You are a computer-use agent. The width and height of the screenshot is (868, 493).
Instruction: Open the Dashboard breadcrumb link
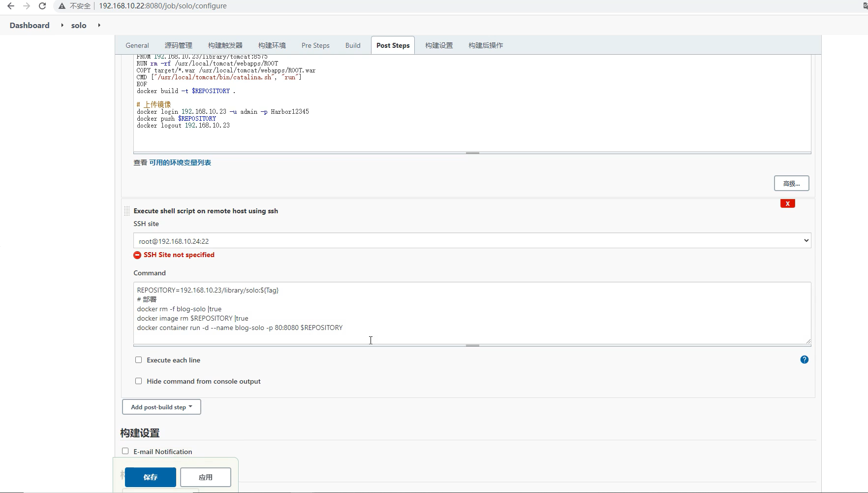[x=30, y=25]
